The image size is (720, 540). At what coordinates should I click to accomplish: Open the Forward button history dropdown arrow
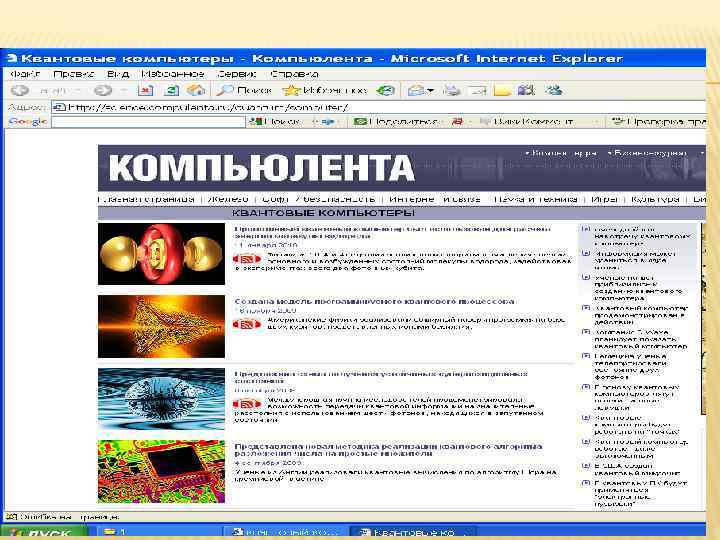click(x=123, y=91)
